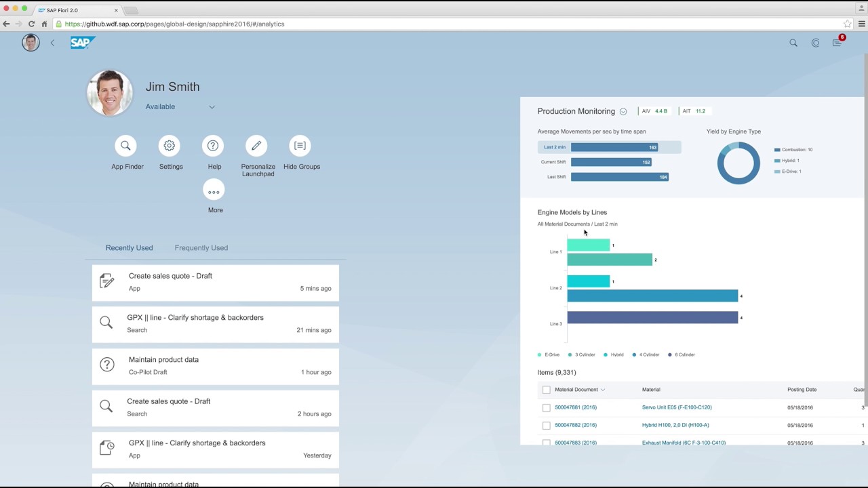Click the Combustion: 10 legend swatch
This screenshot has height=488, width=868.
coord(777,150)
